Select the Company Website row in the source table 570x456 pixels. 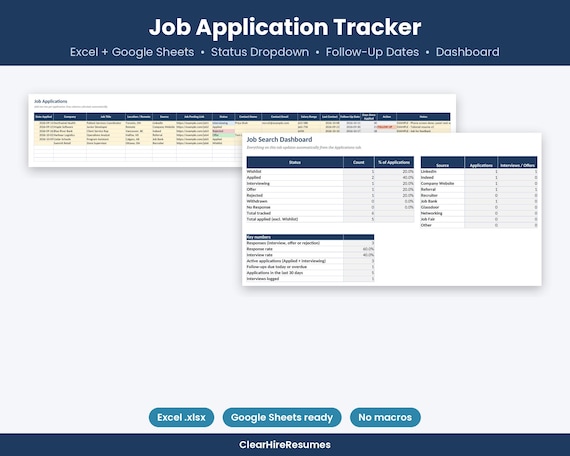coord(479,183)
